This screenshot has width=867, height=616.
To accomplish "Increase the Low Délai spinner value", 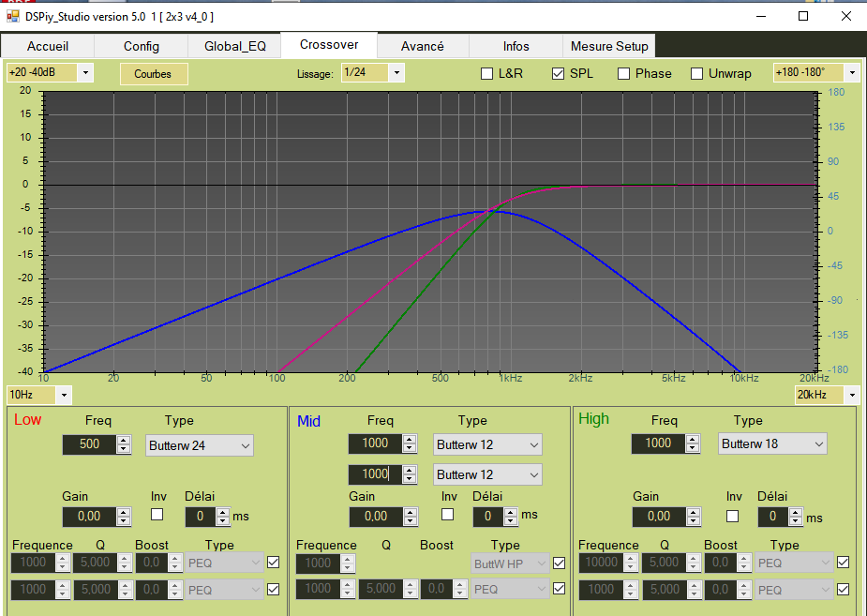I will click(x=222, y=512).
